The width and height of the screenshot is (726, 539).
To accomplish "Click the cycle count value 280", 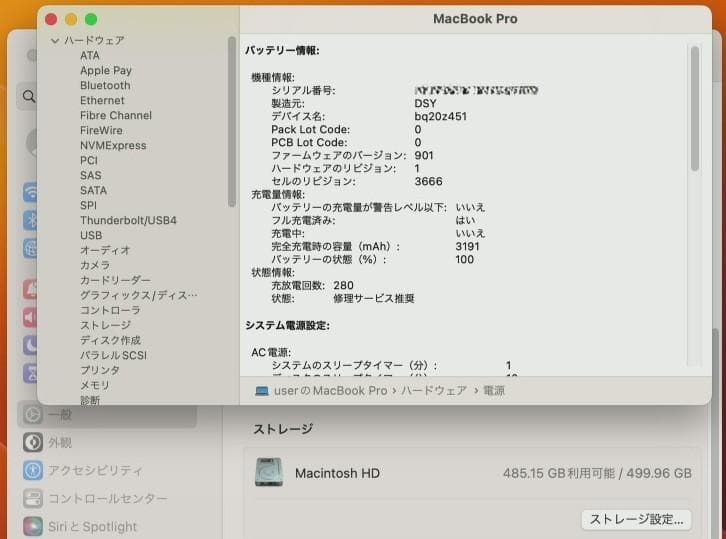I will (x=343, y=285).
